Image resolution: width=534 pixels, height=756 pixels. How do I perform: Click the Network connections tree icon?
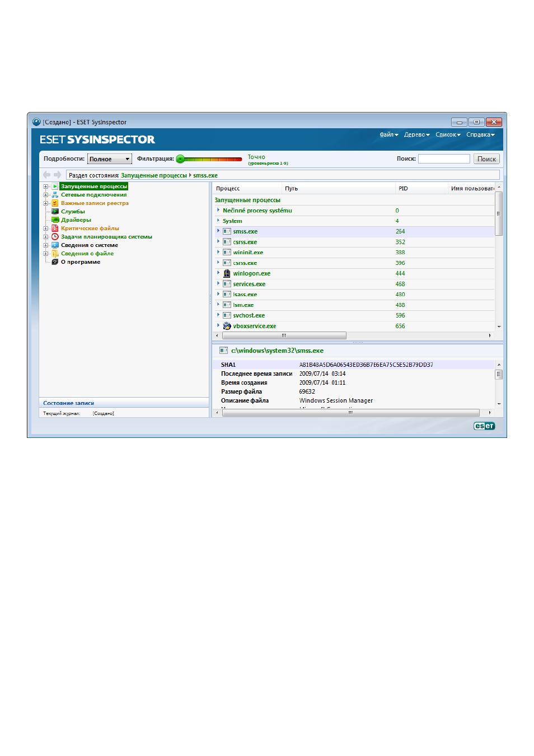click(x=55, y=195)
